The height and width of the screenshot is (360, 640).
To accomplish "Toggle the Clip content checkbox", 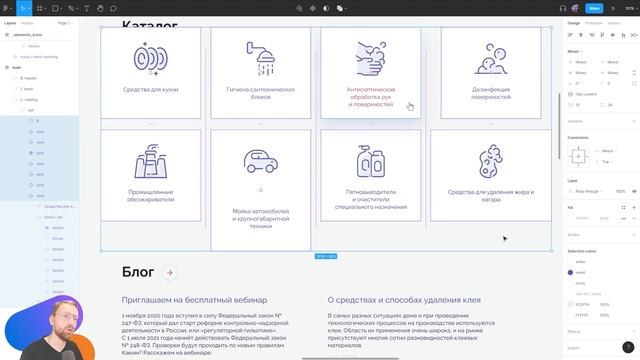I will [570, 94].
